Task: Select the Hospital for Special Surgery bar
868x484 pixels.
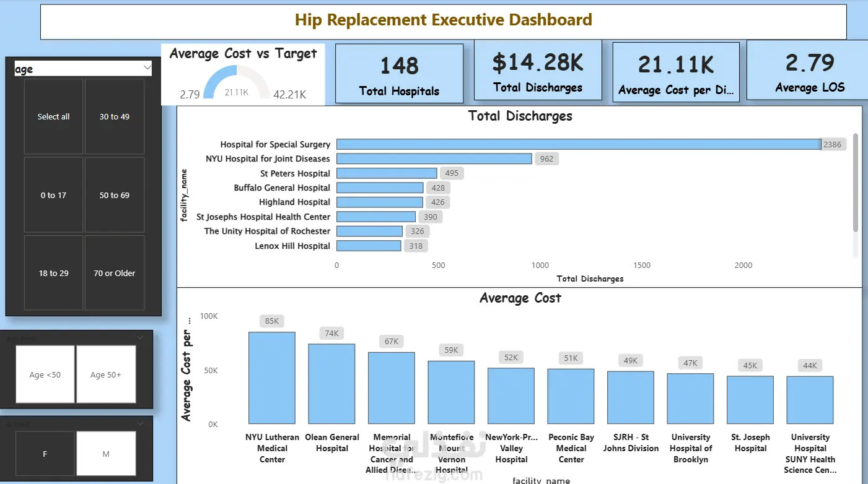Action: 579,144
